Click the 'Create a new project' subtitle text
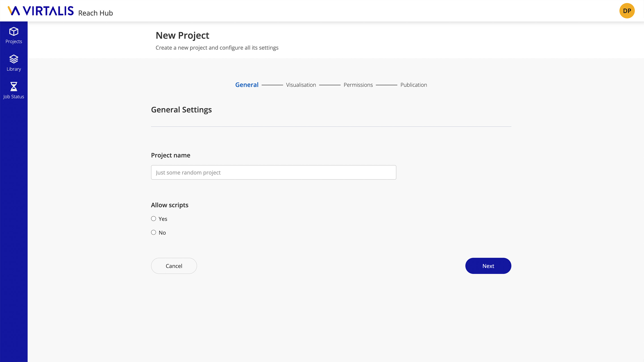The image size is (644, 362). 217,48
